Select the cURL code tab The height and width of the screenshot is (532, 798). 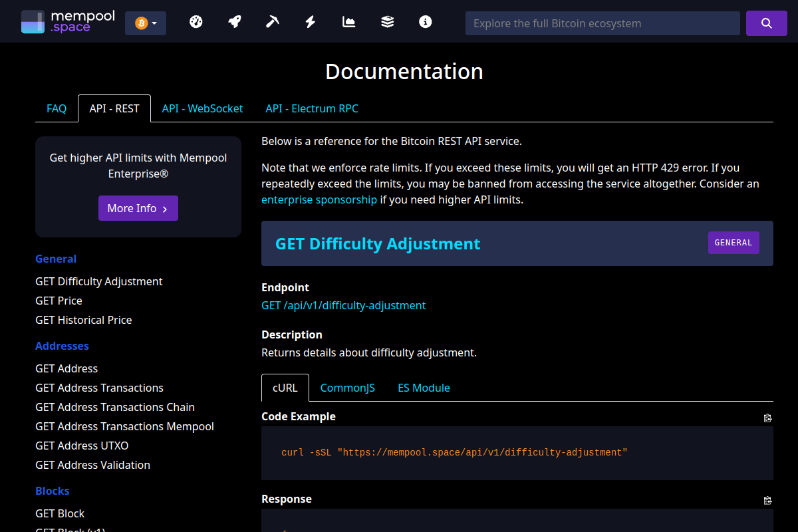pos(285,388)
